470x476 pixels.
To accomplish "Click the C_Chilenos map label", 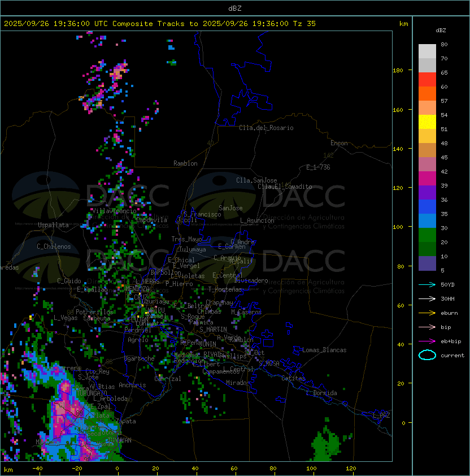I will tap(54, 246).
